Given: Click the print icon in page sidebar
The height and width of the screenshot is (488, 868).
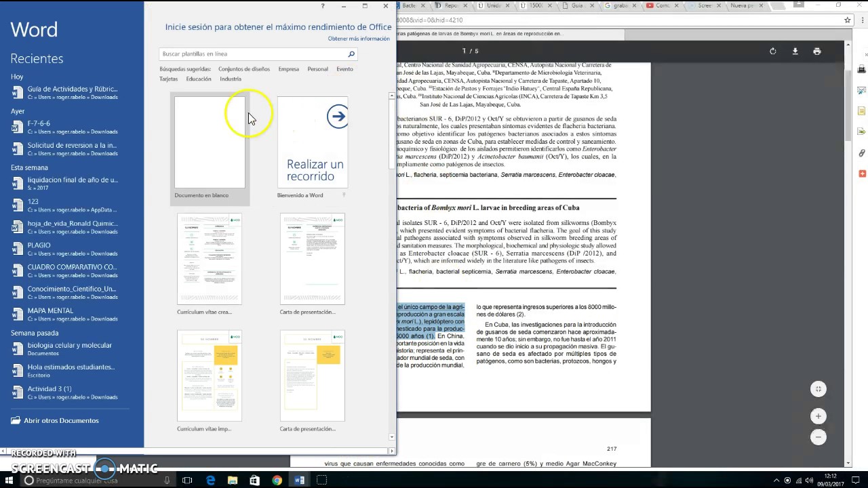Looking at the screenshot, I should click(862, 69).
